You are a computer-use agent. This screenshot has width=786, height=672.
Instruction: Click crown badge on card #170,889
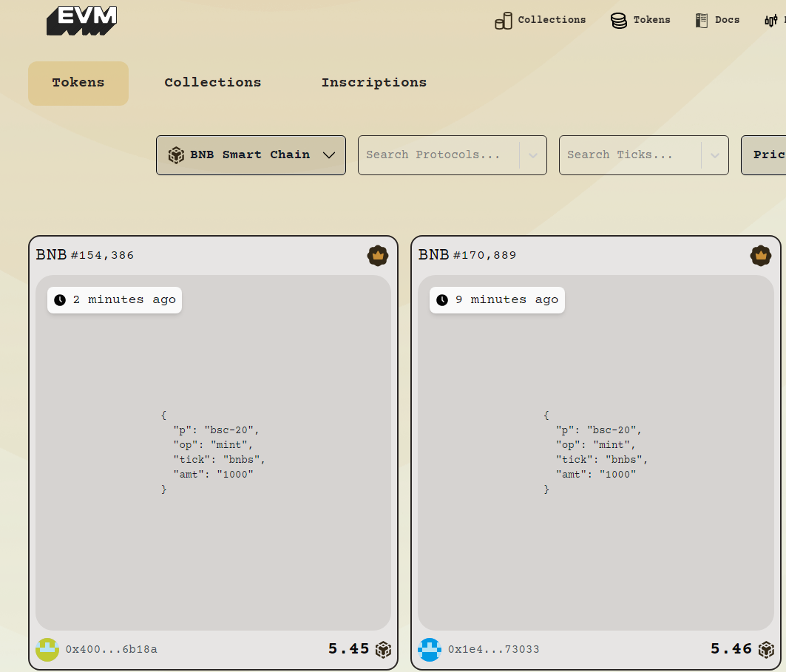(760, 256)
